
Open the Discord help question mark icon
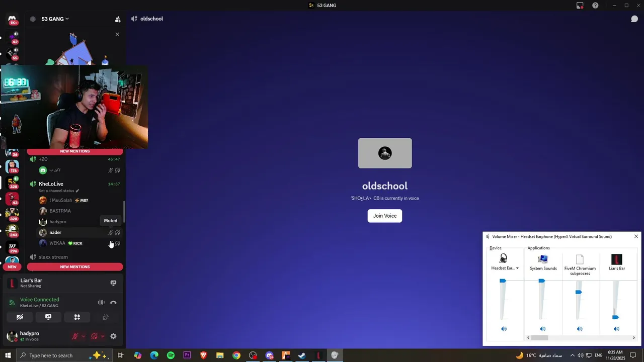click(x=596, y=6)
